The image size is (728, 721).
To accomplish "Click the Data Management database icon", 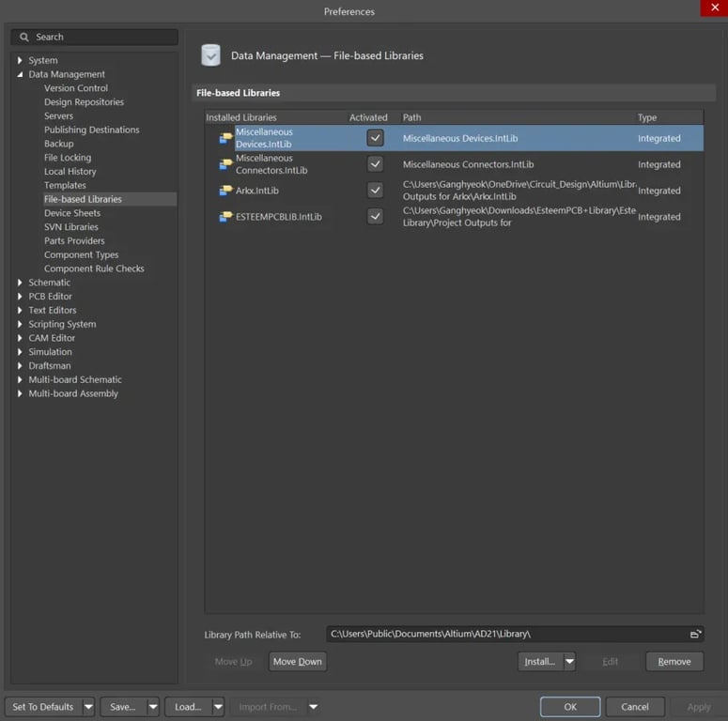I will pos(210,55).
